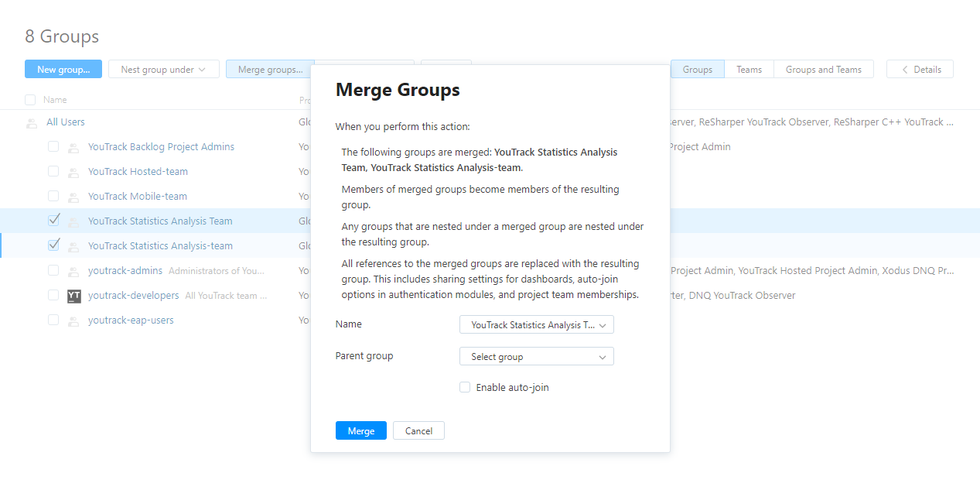Uncheck the YouTrack Statistics Analysis-team checkbox

click(53, 245)
